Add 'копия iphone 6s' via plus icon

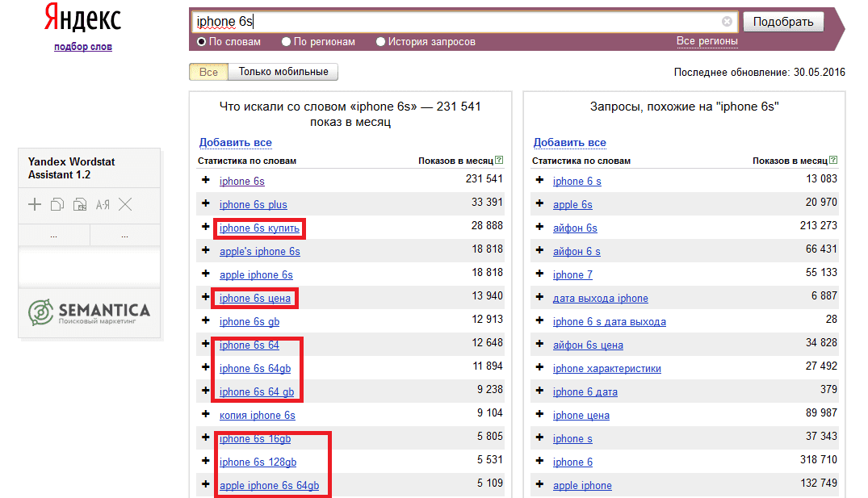coord(206,414)
